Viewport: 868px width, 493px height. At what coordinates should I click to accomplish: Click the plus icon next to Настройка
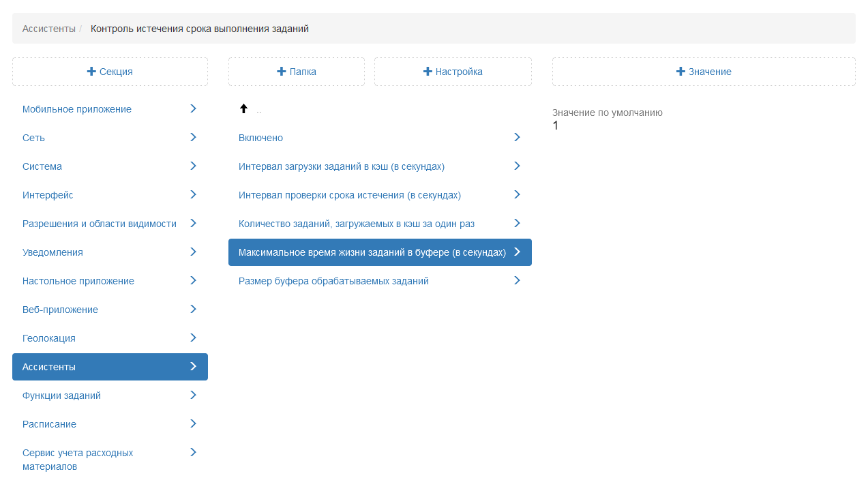(x=428, y=72)
